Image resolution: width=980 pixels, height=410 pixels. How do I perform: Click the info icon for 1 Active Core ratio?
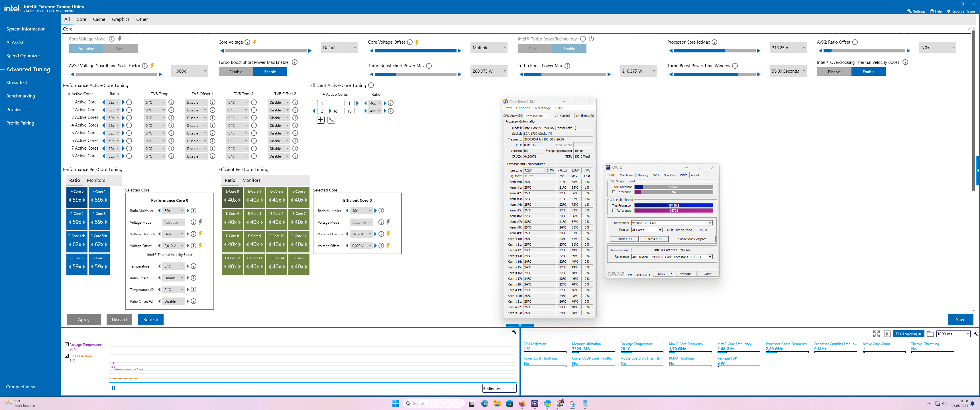click(129, 102)
